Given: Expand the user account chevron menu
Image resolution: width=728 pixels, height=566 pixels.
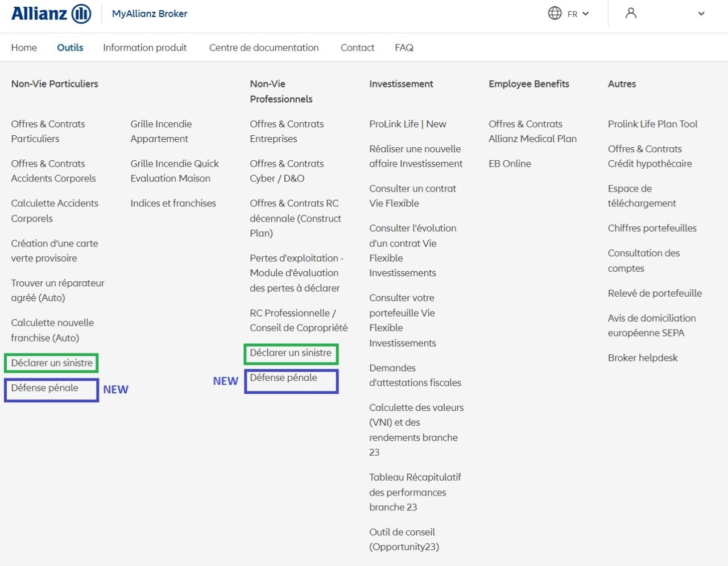Looking at the screenshot, I should click(x=701, y=14).
